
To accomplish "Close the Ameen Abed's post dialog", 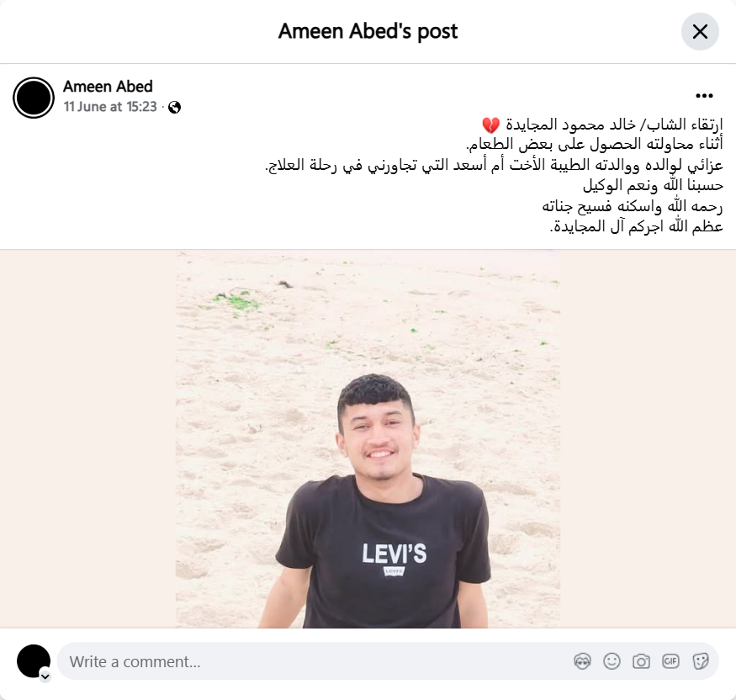I will click(x=700, y=31).
